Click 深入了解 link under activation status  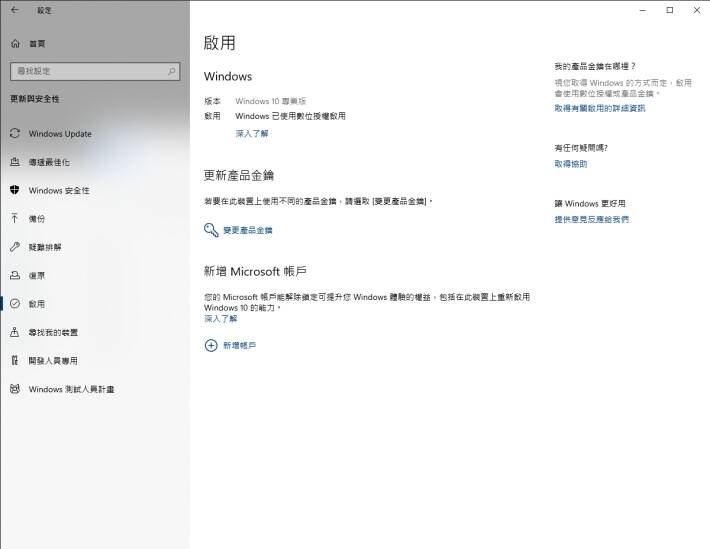(252, 134)
